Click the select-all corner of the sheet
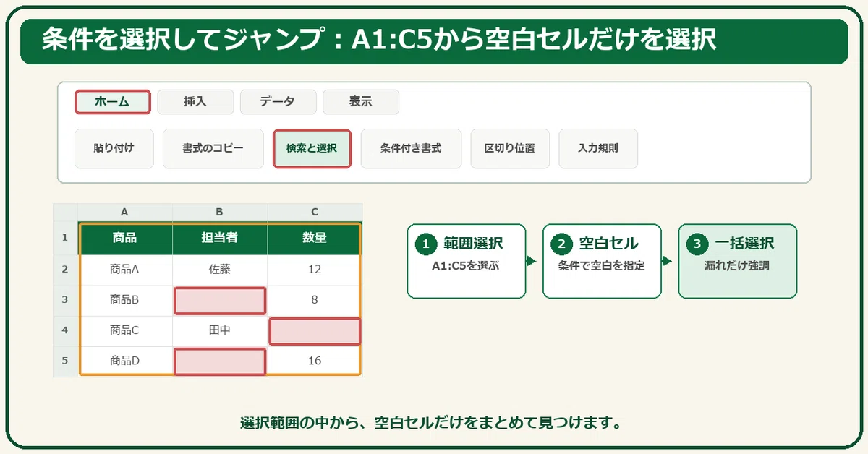The height and width of the screenshot is (454, 868). click(x=65, y=213)
